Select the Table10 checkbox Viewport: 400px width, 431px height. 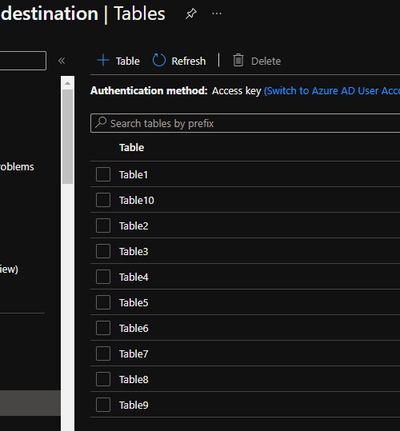[x=103, y=200]
